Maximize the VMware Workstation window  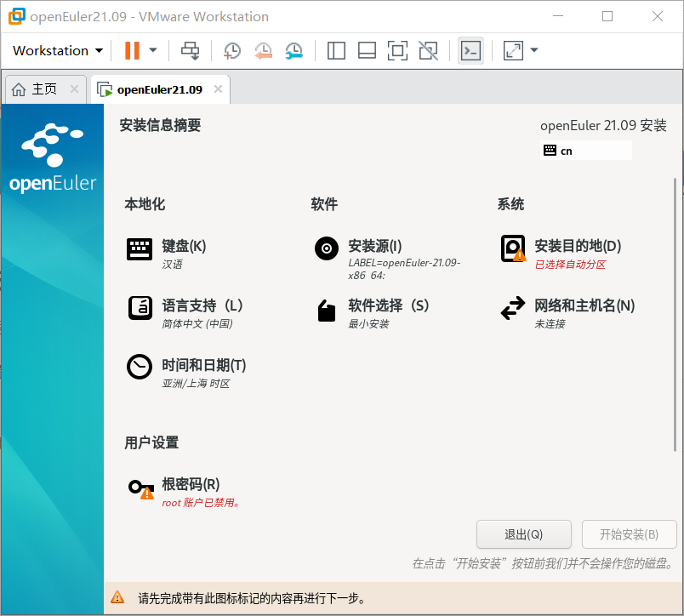click(x=607, y=16)
